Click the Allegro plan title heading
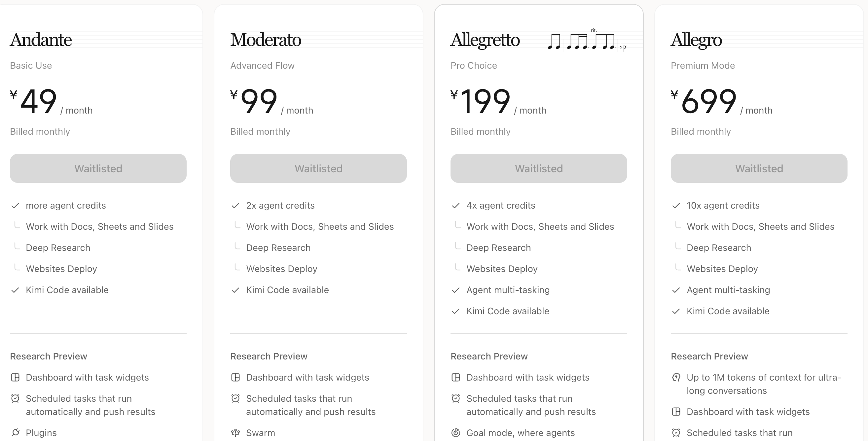This screenshot has height=441, width=868. point(696,40)
